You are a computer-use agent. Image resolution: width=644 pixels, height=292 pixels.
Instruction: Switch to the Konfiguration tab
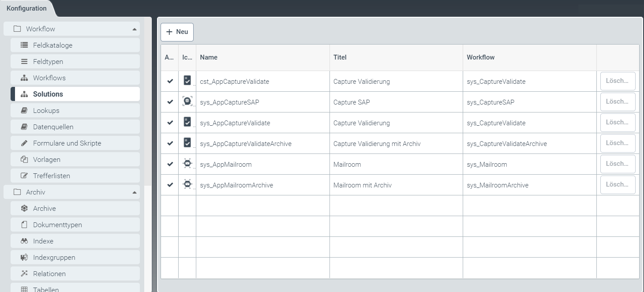click(x=26, y=8)
